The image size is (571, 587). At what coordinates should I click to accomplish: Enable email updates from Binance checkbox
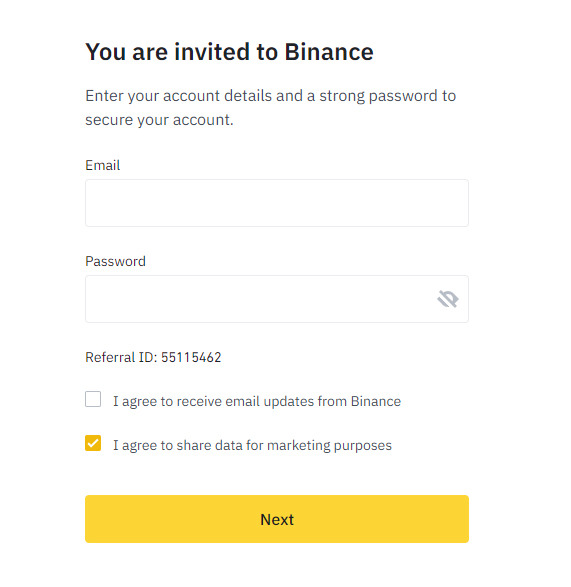tap(93, 399)
